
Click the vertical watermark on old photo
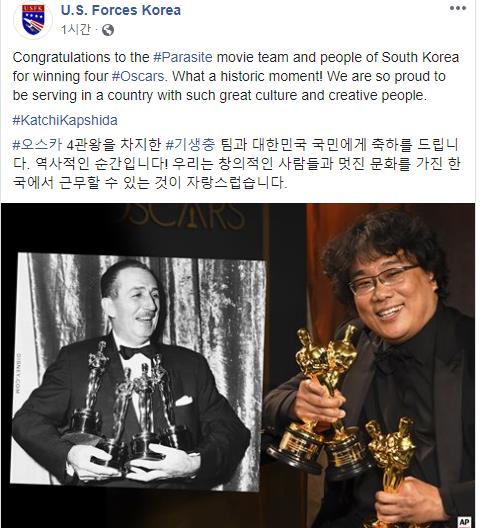click(19, 373)
